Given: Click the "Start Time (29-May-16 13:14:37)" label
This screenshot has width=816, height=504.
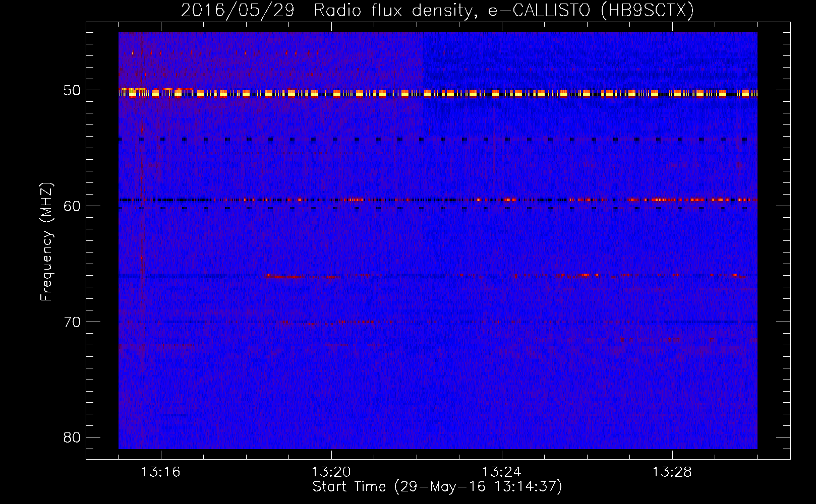Looking at the screenshot, I should point(437,487).
